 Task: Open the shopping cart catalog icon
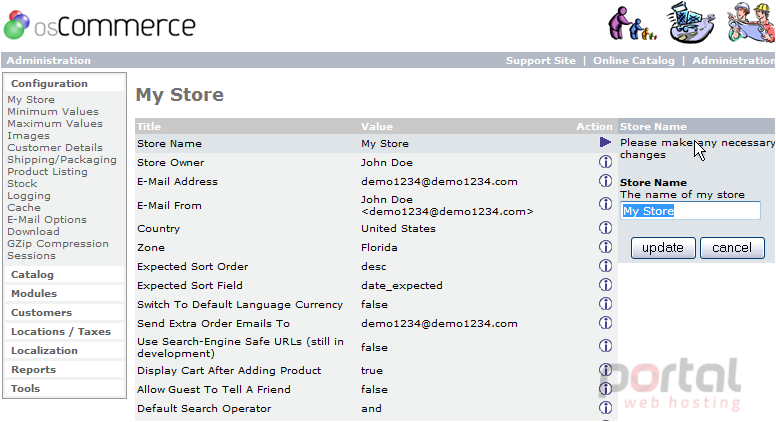[691, 23]
